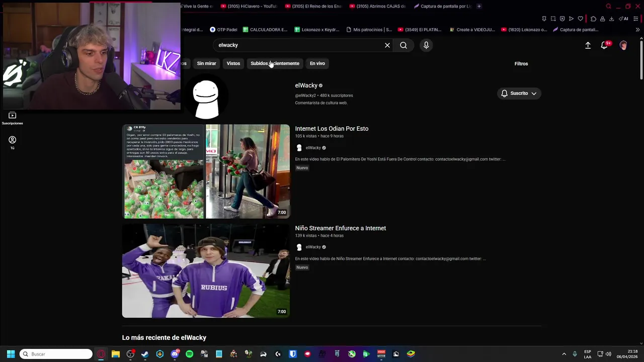644x362 pixels.
Task: Open the Create upload icon
Action: [588, 45]
